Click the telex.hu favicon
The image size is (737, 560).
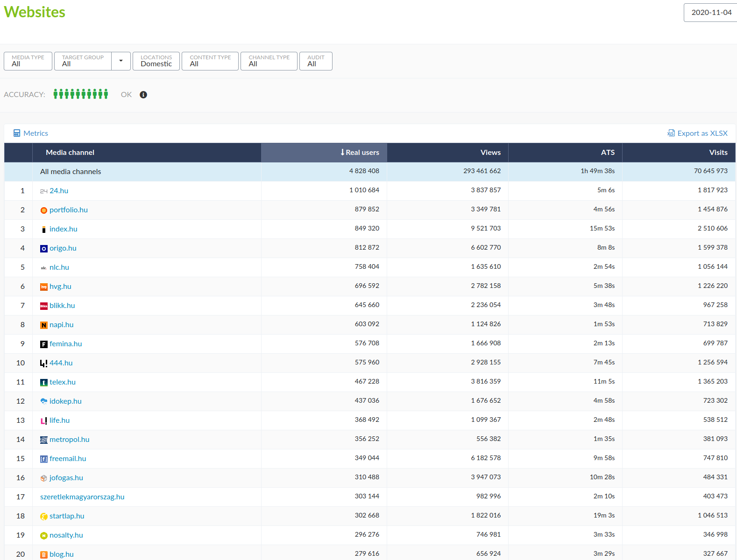(43, 383)
